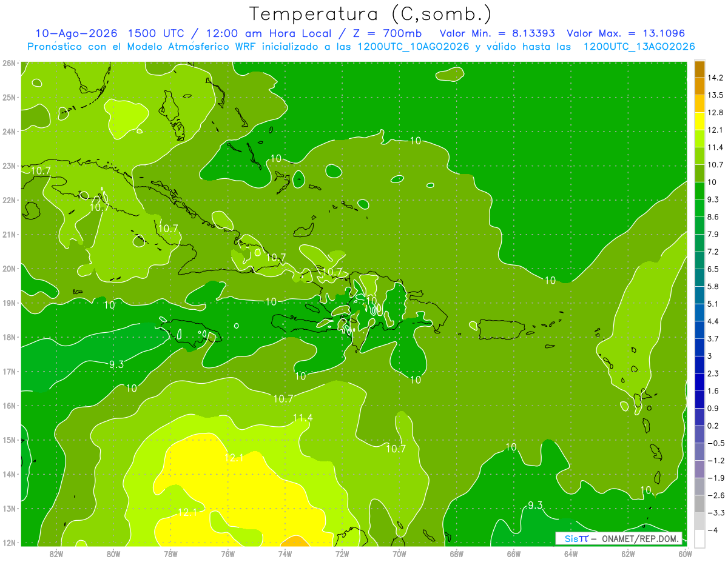The width and height of the screenshot is (728, 562).
Task: Click the 22N latitude axis label
Action: coord(8,200)
